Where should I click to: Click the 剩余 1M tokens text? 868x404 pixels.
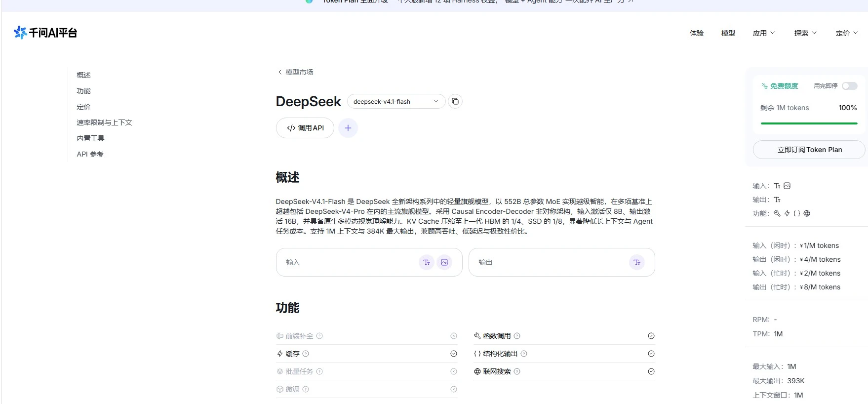click(785, 108)
